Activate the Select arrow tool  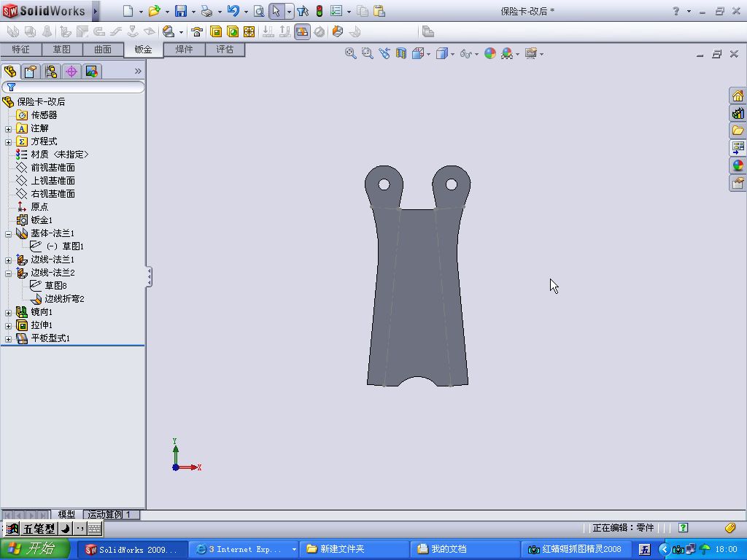tap(276, 11)
